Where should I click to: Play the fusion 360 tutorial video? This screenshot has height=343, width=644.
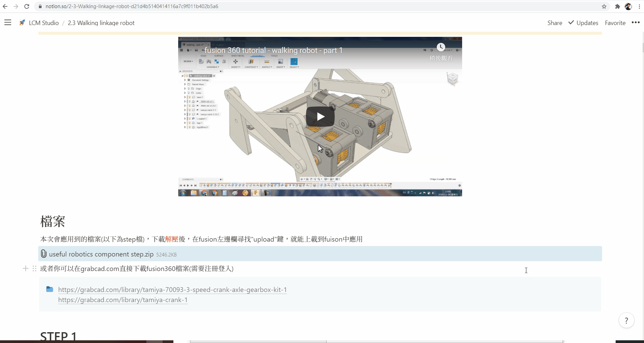(320, 117)
